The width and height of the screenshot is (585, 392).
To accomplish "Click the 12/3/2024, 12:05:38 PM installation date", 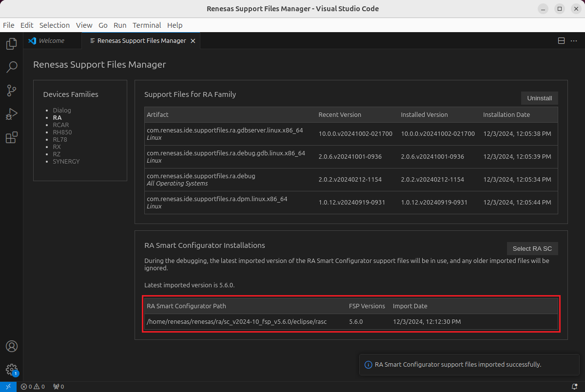I will coord(517,133).
